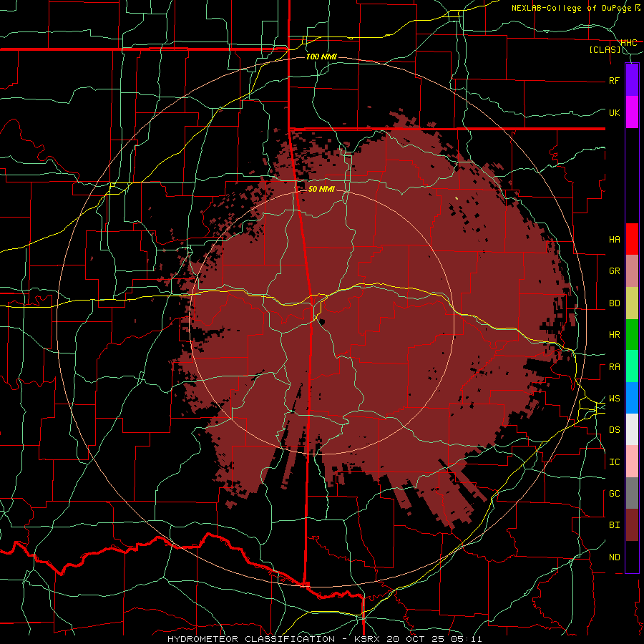
Task: Click the white DS legend swatch
Action: (x=632, y=429)
